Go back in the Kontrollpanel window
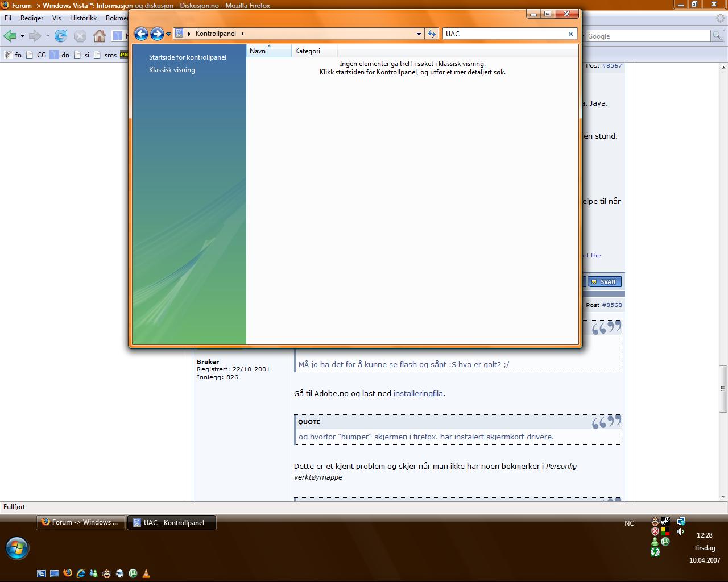Screen dimensions: 728x582 pyautogui.click(x=141, y=34)
